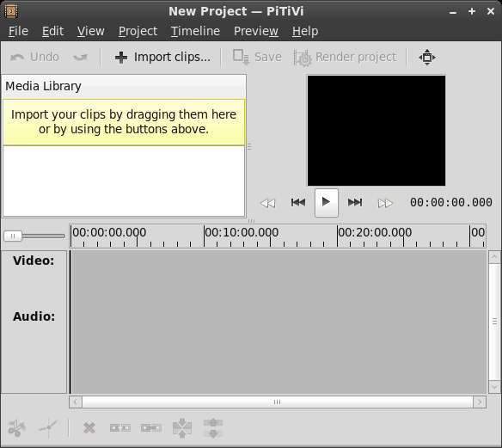502x448 pixels.
Task: Click the Redo arrow icon
Action: point(80,58)
